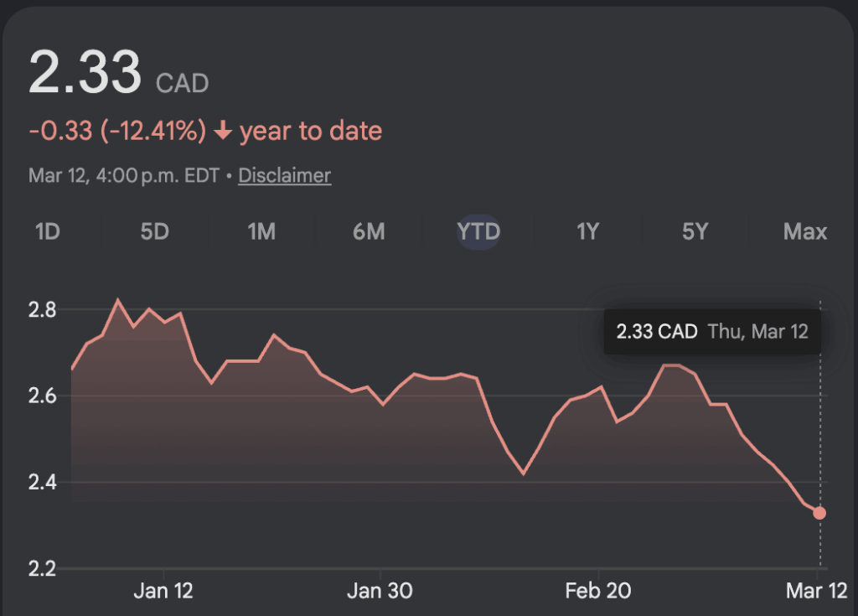This screenshot has height=616, width=858.
Task: Click the 2.8 y-axis value label
Action: (42, 310)
